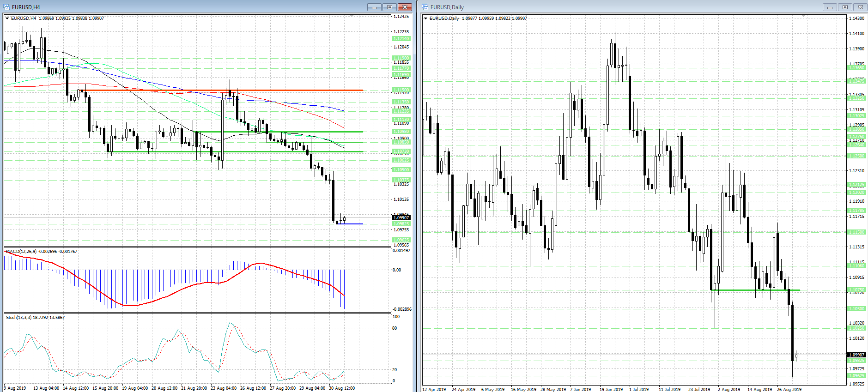Click the H4 quote text 1.09869 1.09925 1.09838 1.09907

click(71, 18)
